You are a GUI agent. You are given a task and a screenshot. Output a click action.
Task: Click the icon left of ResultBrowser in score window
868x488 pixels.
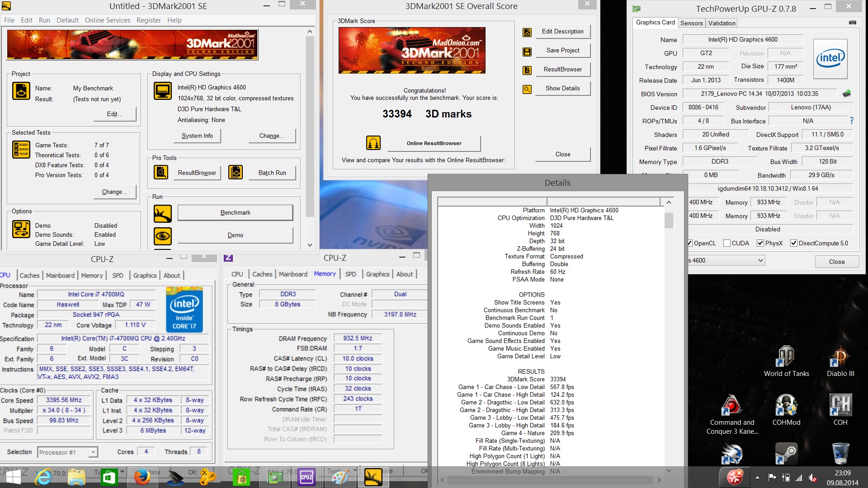point(527,70)
